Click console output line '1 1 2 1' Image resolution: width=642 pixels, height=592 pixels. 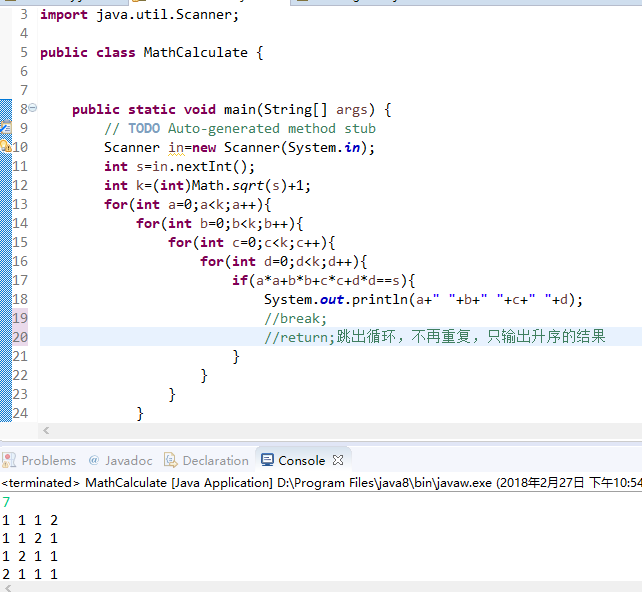30,538
